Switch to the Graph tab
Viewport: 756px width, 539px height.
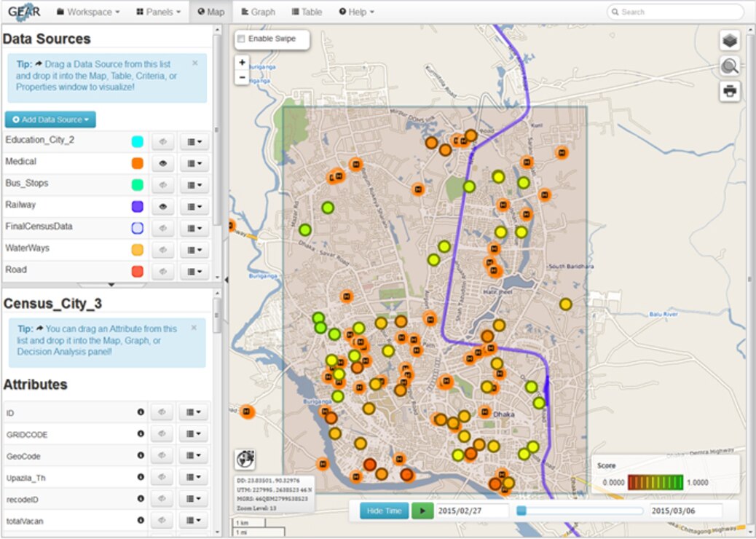[258, 12]
